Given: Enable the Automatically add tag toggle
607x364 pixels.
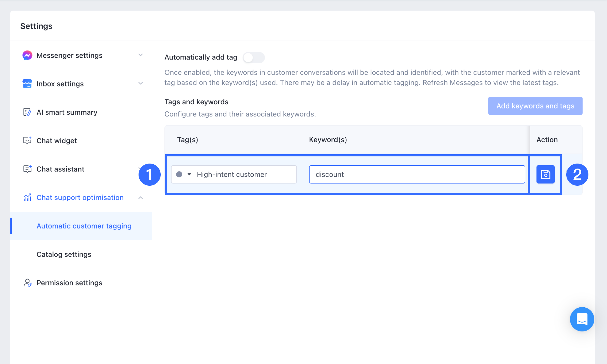Looking at the screenshot, I should (x=253, y=58).
